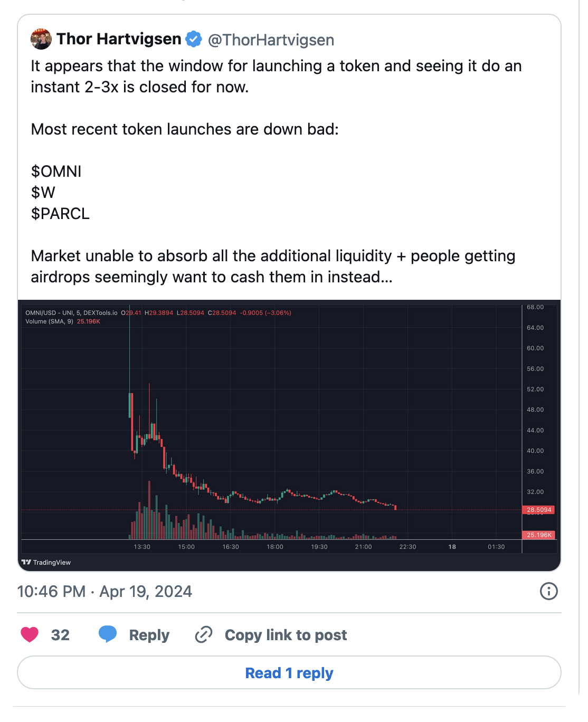Click the red 28.5094 price tag on chart
The image size is (588, 722).
pos(539,510)
